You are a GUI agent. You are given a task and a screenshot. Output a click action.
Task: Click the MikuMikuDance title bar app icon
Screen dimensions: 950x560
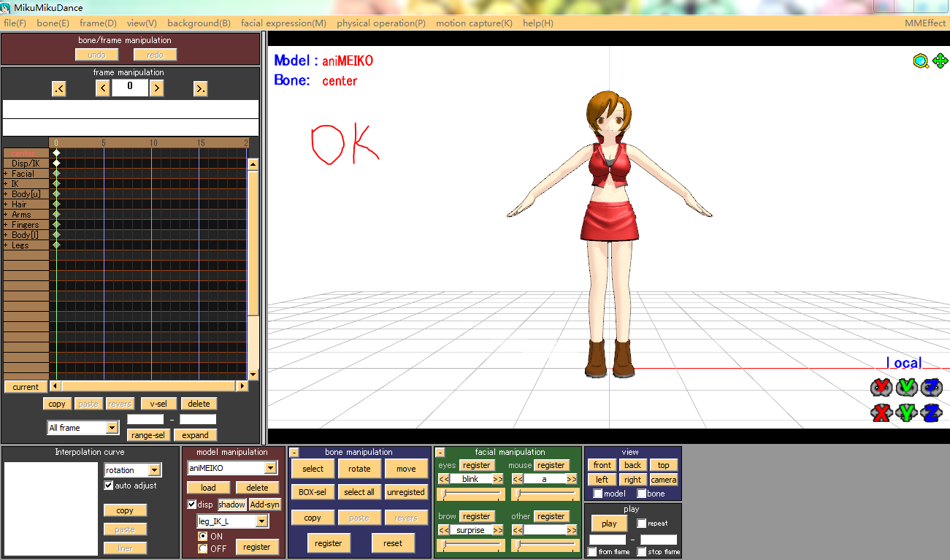click(7, 8)
